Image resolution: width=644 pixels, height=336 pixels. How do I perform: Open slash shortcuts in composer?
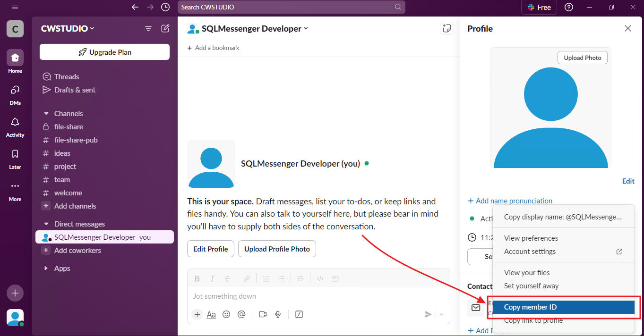point(299,314)
